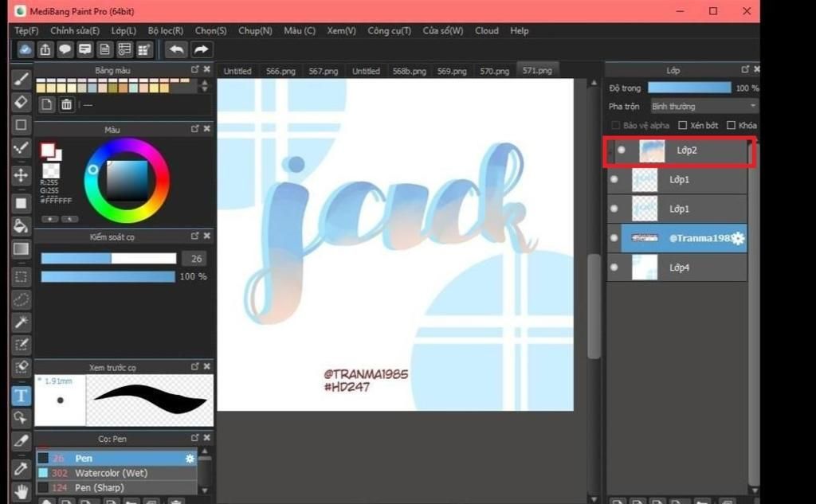This screenshot has height=504, width=816.
Task: Click the brush size value field 26
Action: (193, 259)
